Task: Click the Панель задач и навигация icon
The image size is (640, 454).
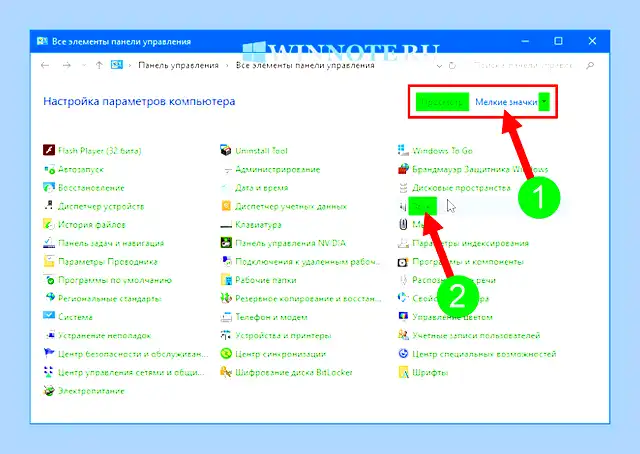Action: tap(49, 243)
